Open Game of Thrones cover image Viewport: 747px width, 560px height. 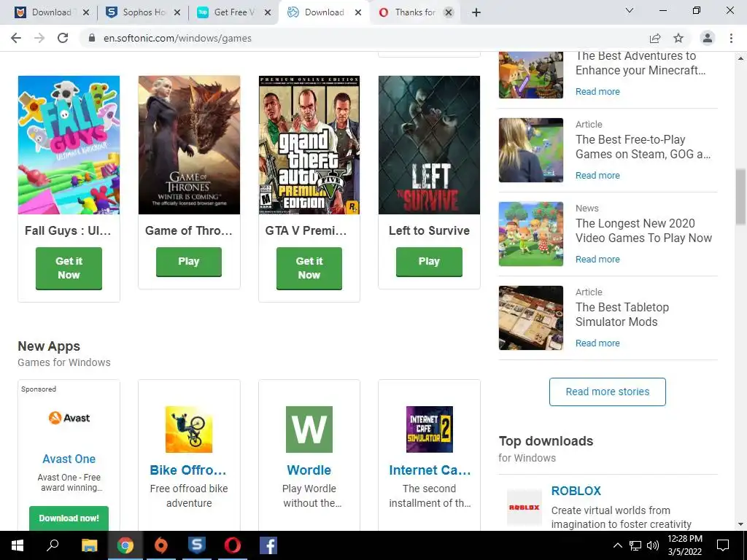coord(189,145)
